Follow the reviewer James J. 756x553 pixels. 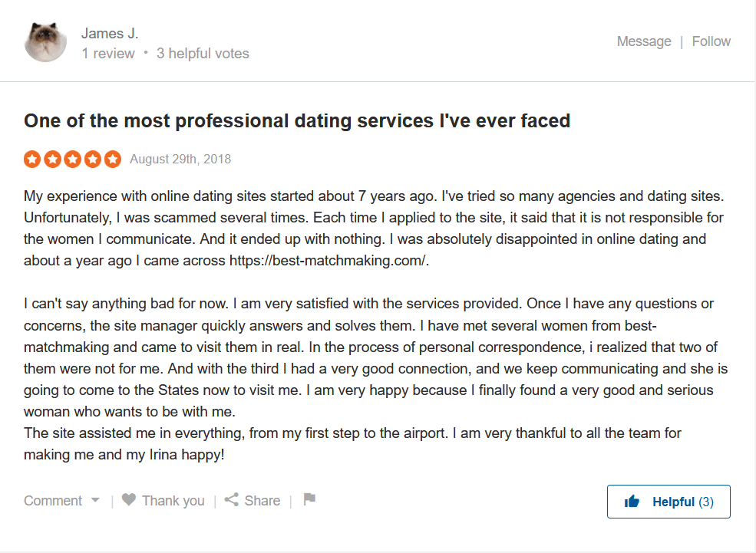coord(711,41)
